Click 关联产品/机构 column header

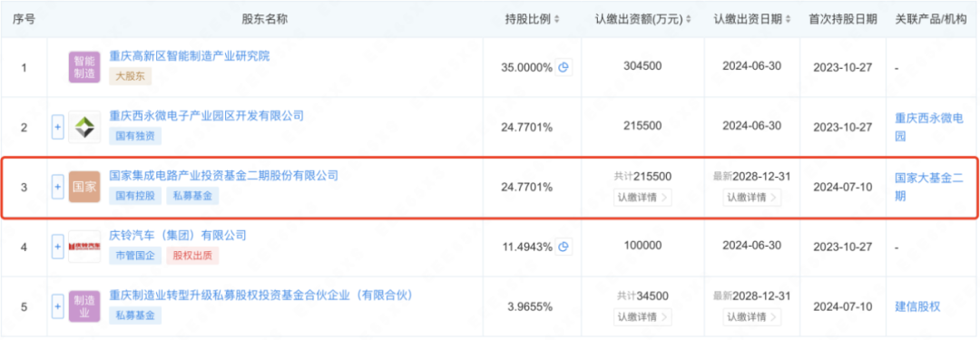pyautogui.click(x=931, y=19)
